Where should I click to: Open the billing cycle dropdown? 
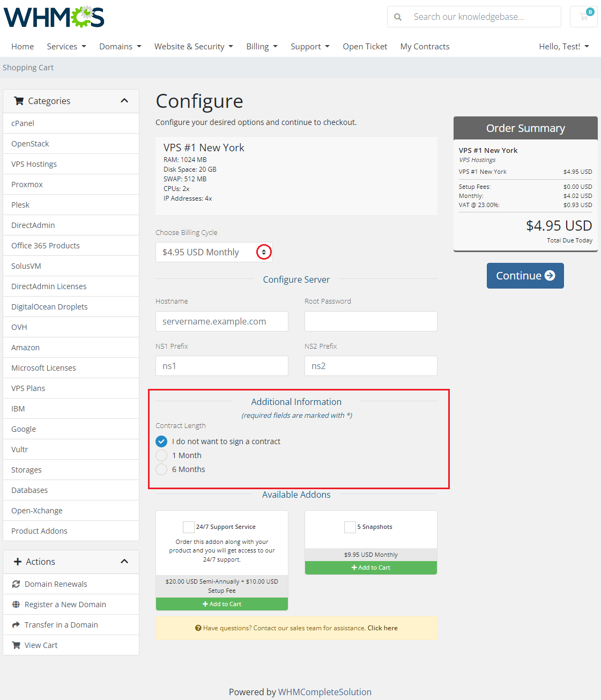(x=213, y=252)
